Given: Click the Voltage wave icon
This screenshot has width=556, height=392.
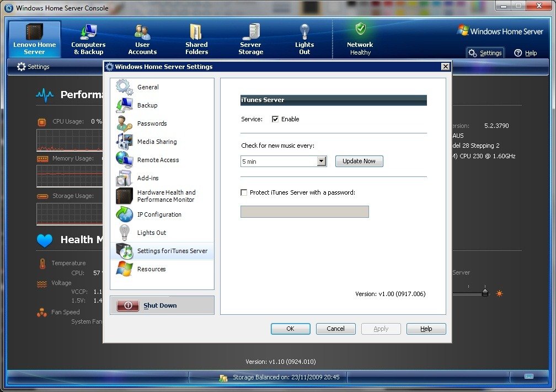Looking at the screenshot, I should 42,284.
